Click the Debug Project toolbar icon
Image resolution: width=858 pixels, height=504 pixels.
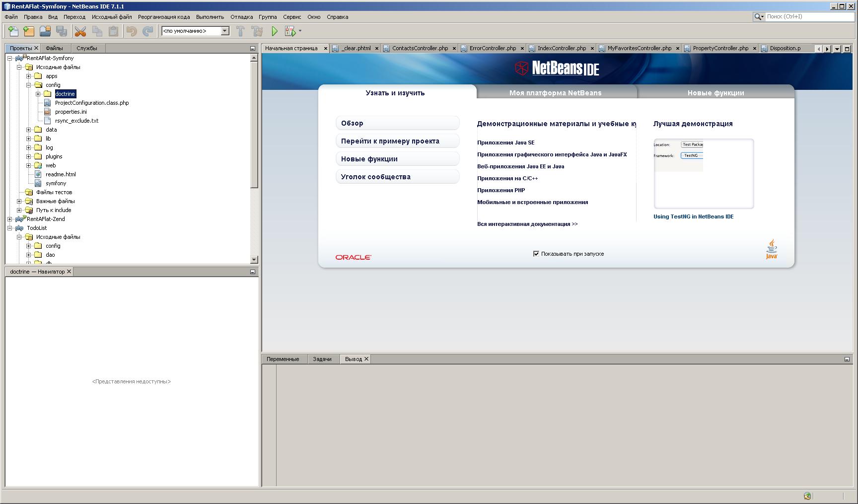(x=290, y=31)
